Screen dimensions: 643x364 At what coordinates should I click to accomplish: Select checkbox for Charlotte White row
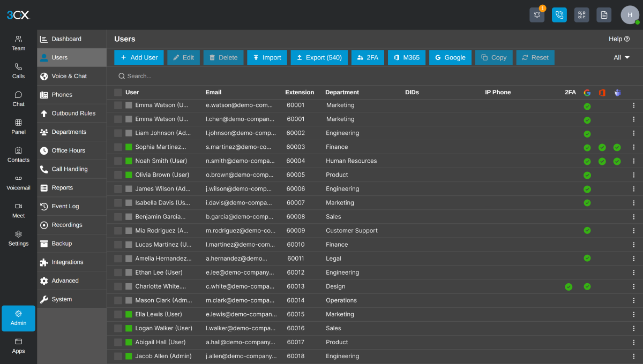pyautogui.click(x=118, y=287)
